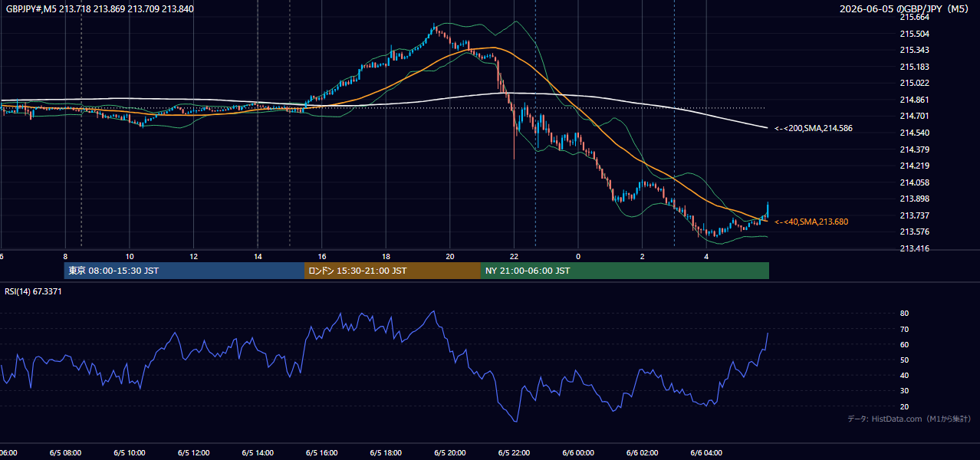Click price axis value 215.022
The height and width of the screenshot is (460, 980).
pos(914,83)
